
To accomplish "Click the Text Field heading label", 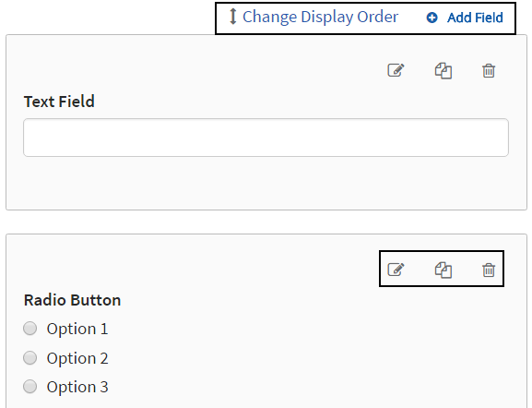I will point(59,102).
